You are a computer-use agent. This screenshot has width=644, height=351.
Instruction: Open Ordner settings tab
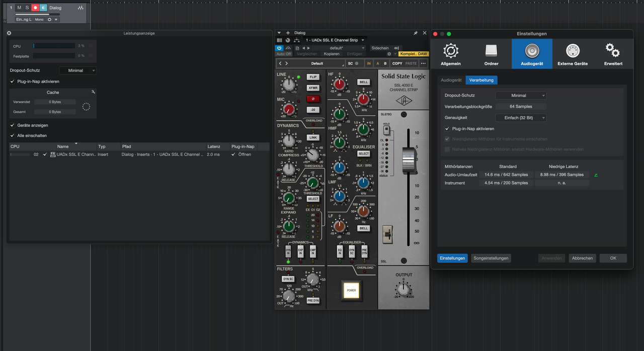pos(492,54)
